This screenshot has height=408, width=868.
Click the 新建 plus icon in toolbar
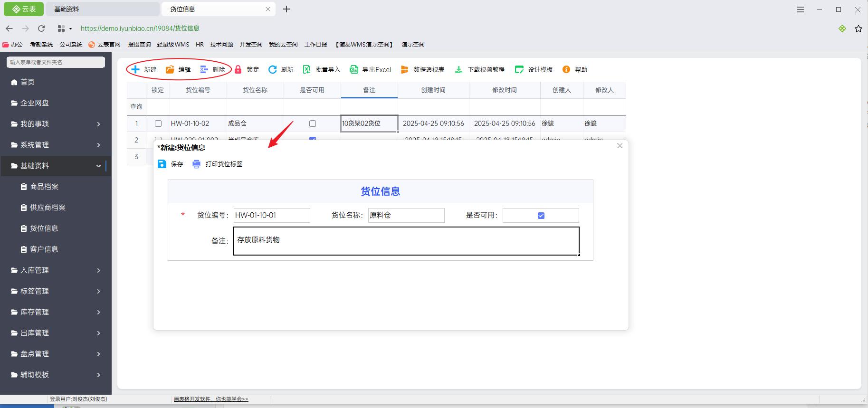[x=135, y=69]
